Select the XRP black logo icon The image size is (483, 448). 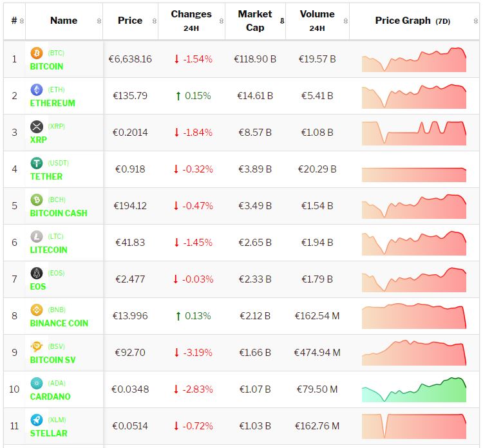[37, 126]
